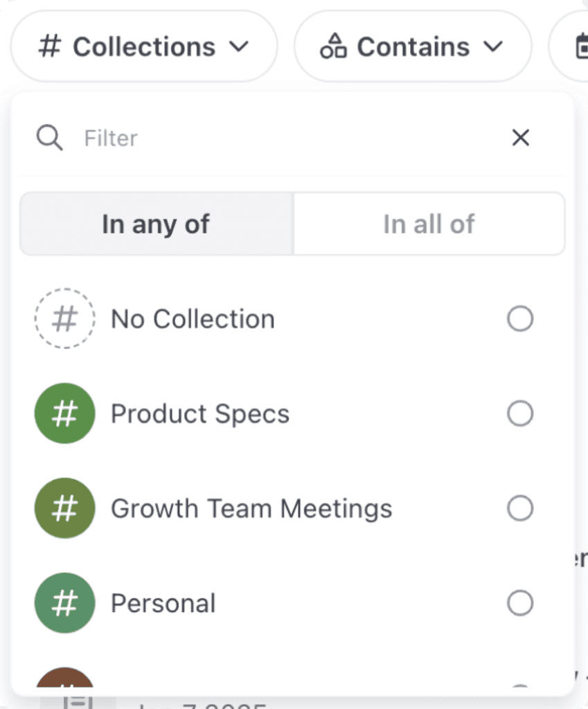Choose the Personal collection label
The height and width of the screenshot is (709, 588).
(x=163, y=603)
